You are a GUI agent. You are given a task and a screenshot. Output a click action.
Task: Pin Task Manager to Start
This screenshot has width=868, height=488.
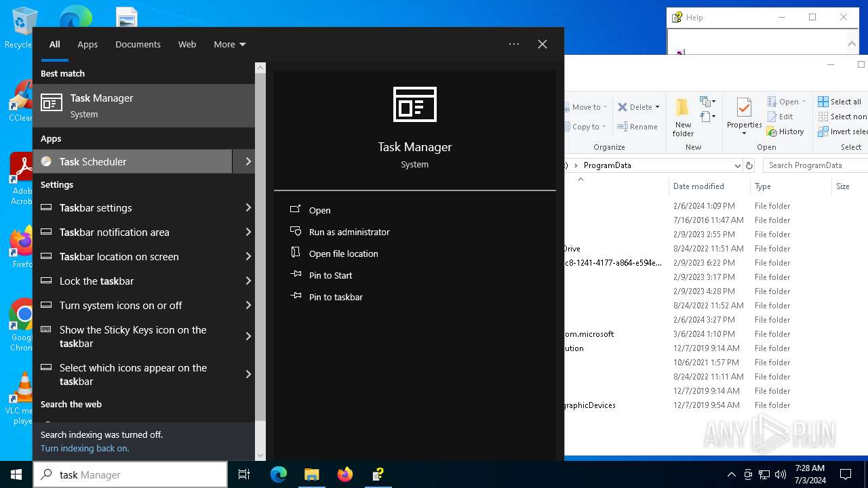tap(330, 275)
